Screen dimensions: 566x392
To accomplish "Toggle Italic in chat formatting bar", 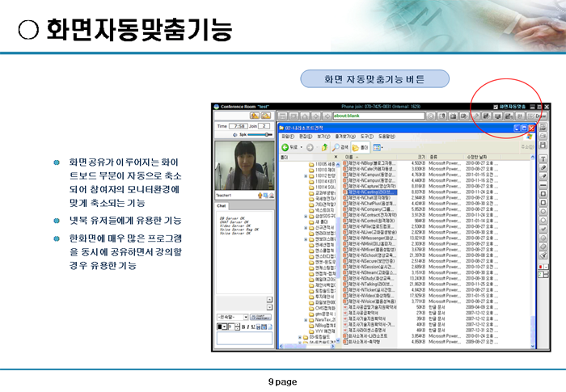I will 248,327.
